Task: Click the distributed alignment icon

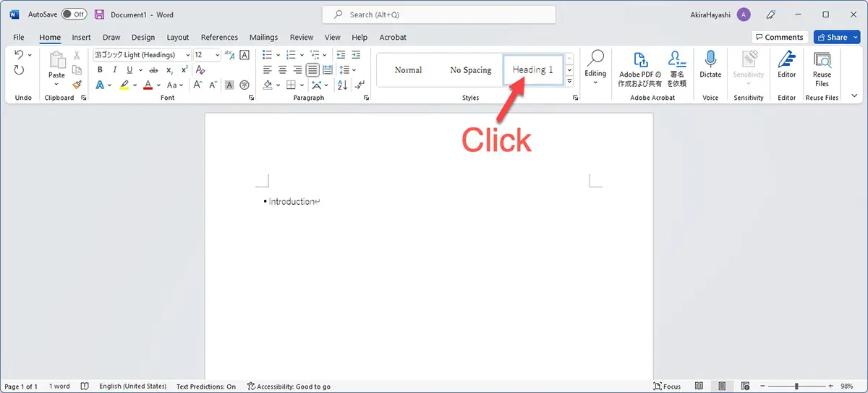Action: coord(328,69)
